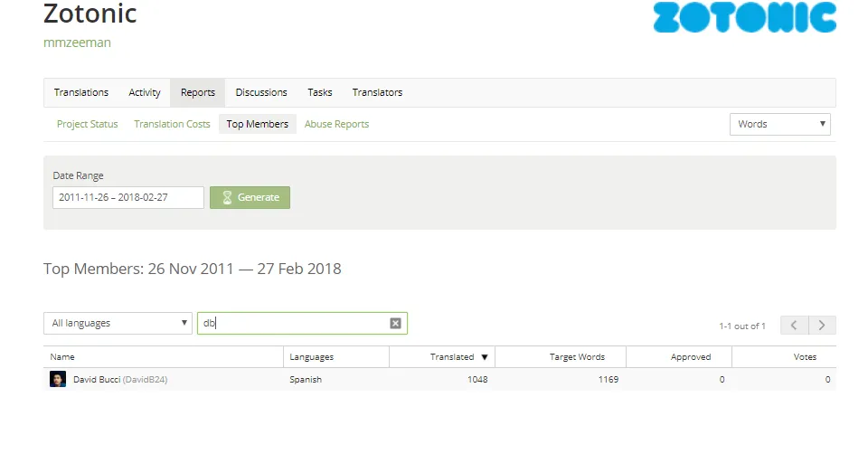Edit the Date Range field
This screenshot has width=868, height=454.
(x=128, y=198)
